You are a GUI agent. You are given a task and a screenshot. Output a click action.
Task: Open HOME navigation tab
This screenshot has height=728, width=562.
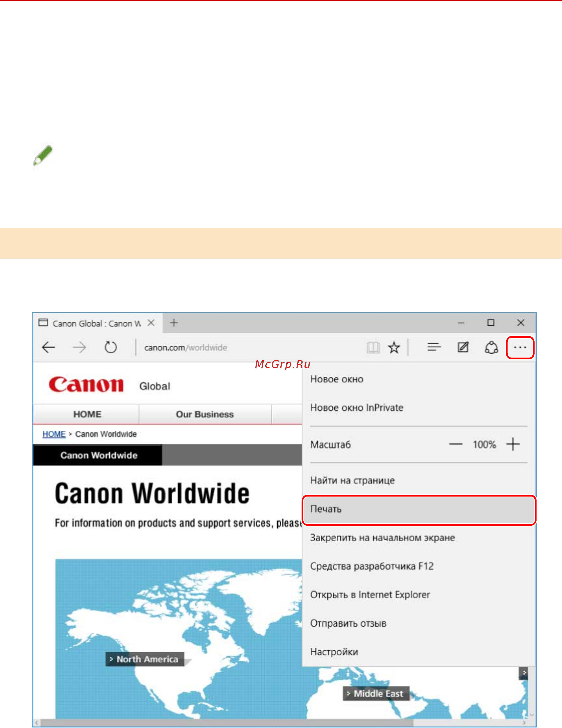[86, 414]
